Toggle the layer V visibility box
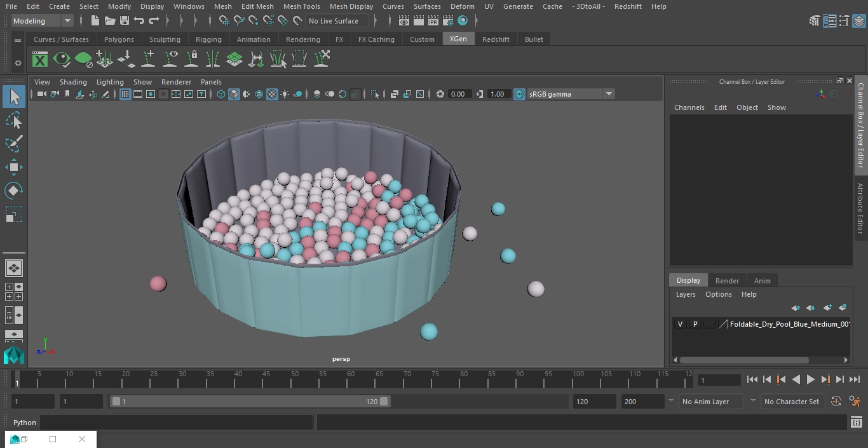 (x=681, y=324)
